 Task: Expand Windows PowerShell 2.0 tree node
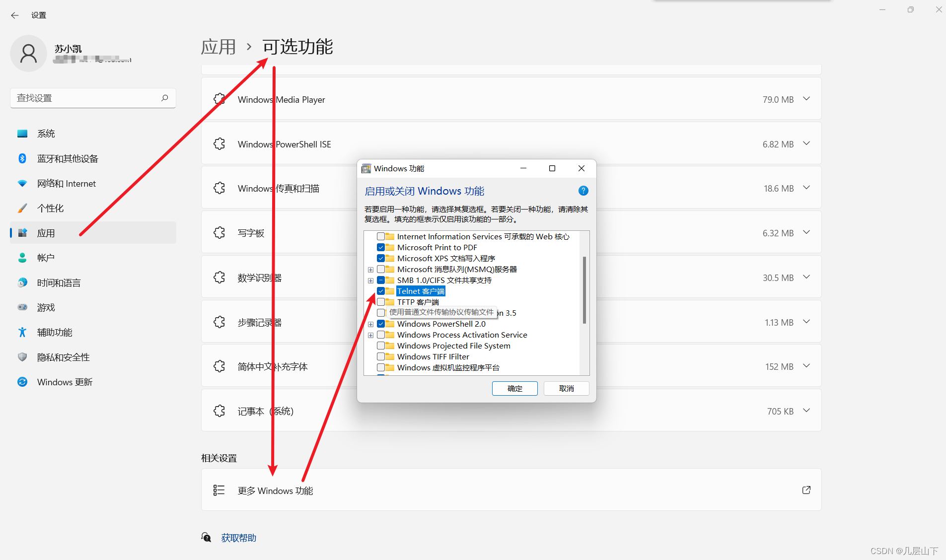pos(370,324)
